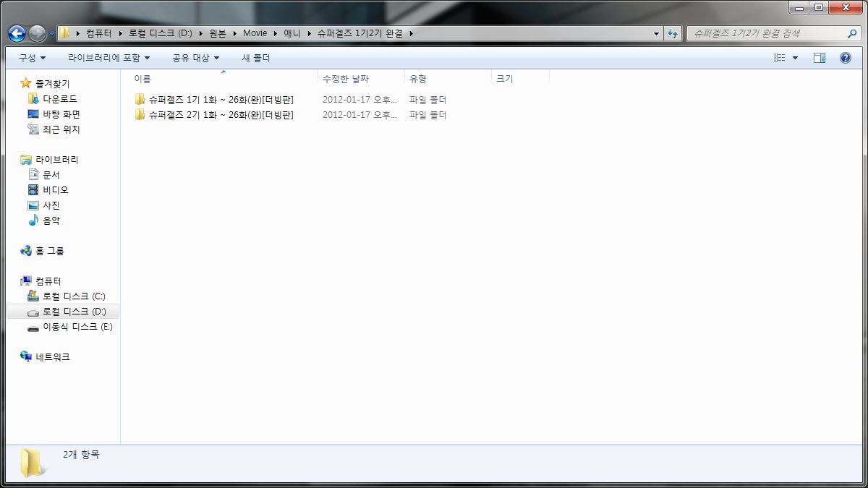Open 네트워크 in navigation pane
Screen dimensions: 868x488
(x=52, y=357)
